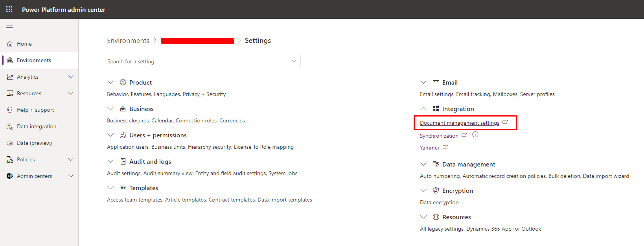This screenshot has width=644, height=246.
Task: Open the Search for a setting dropdown
Action: [x=294, y=61]
